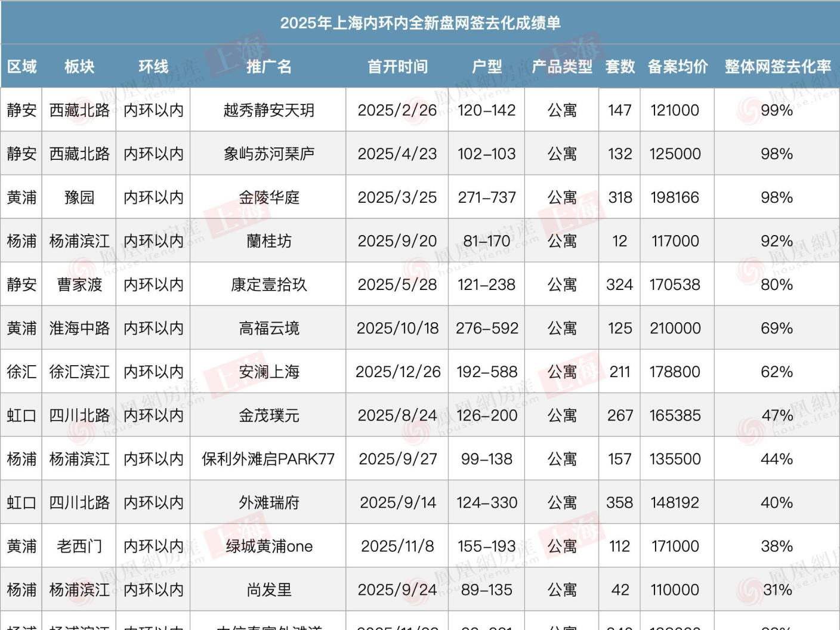
Task: Click the 推广名 column header
Action: tap(268, 67)
